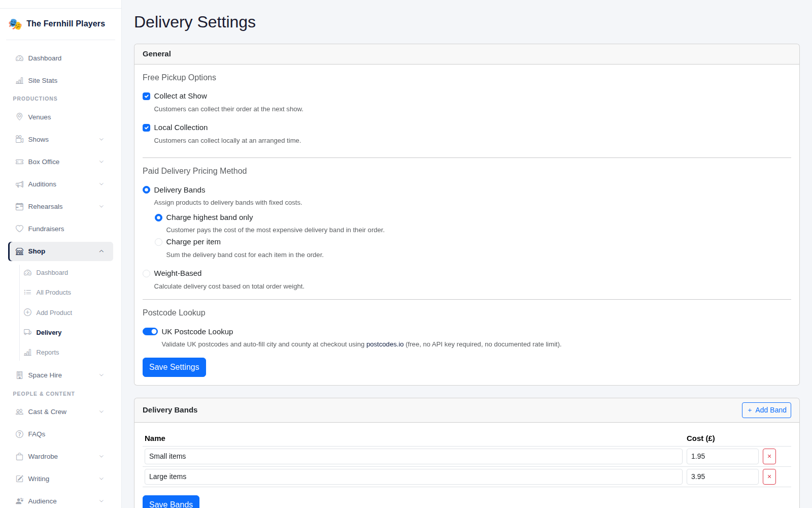Click the Writing pencil icon
812x508 pixels.
(19, 479)
